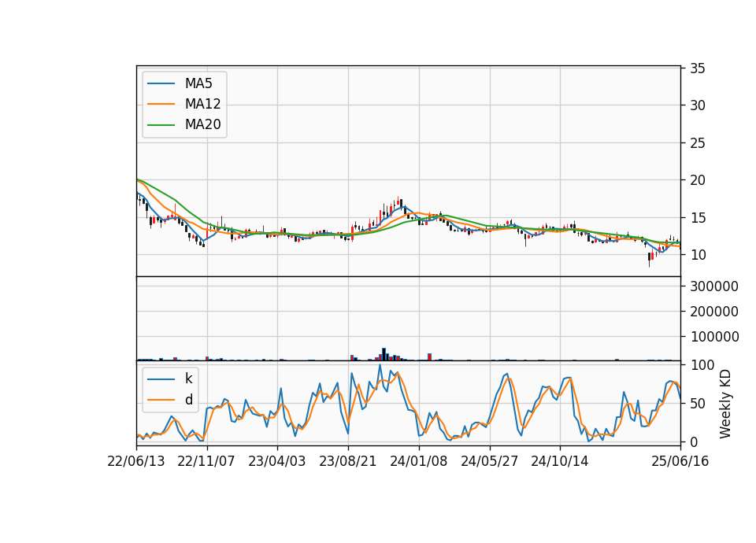The height and width of the screenshot is (543, 756).
Task: Click the price axis value 35
Action: (698, 68)
